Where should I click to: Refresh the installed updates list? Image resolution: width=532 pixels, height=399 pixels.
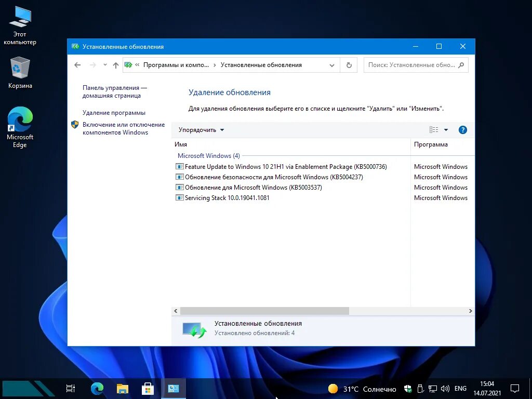(x=349, y=65)
